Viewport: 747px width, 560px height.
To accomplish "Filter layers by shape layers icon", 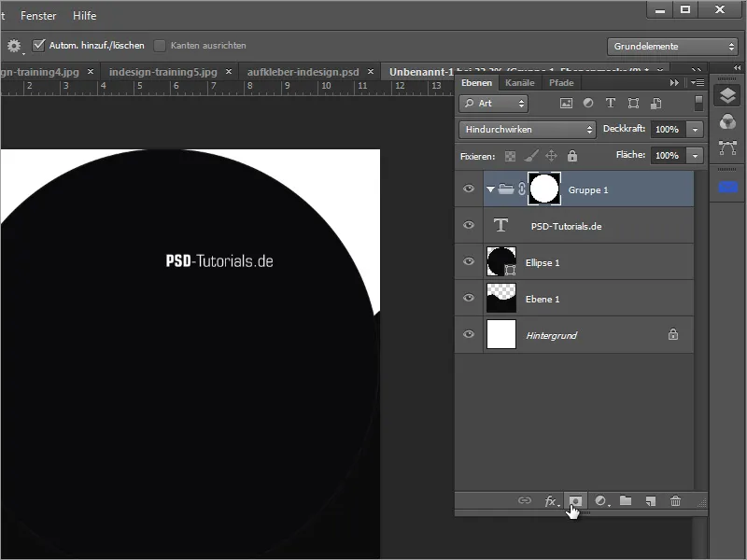I will [633, 104].
